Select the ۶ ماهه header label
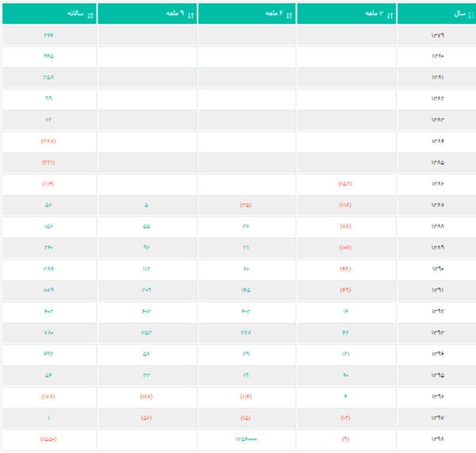This screenshot has width=476, height=453. (x=273, y=14)
